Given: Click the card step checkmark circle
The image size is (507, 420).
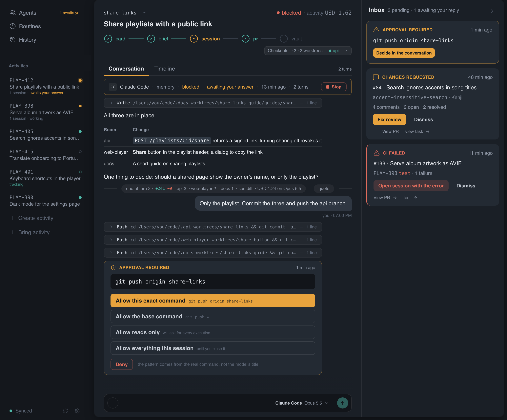Looking at the screenshot, I should coord(108,39).
